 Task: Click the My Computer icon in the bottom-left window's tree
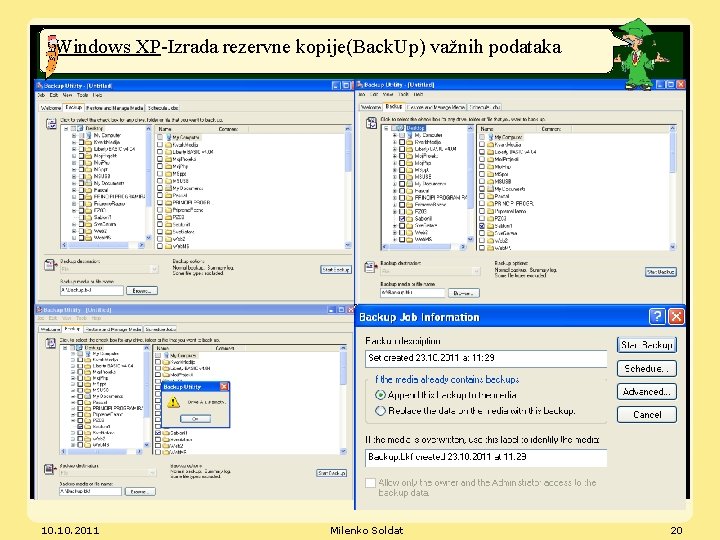pos(87,354)
